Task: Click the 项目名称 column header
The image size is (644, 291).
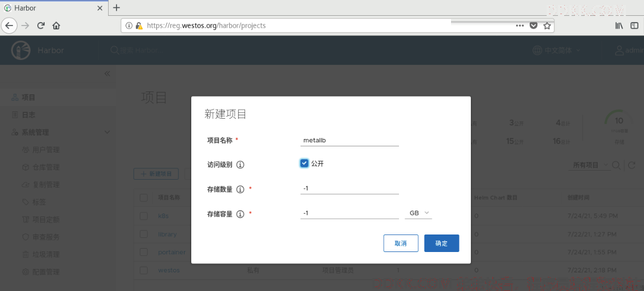Action: coord(169,198)
